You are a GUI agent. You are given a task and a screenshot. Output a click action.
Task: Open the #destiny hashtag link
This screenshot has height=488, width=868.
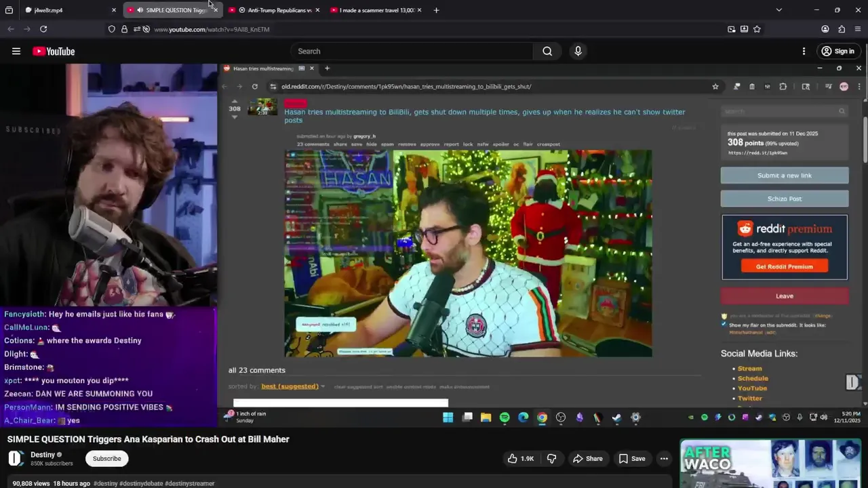(106, 484)
